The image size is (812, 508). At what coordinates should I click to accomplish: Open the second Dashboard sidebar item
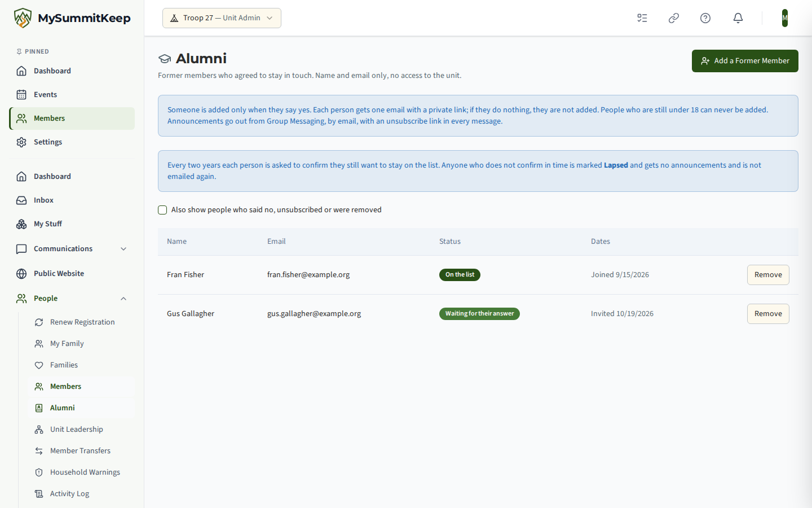coord(72,177)
